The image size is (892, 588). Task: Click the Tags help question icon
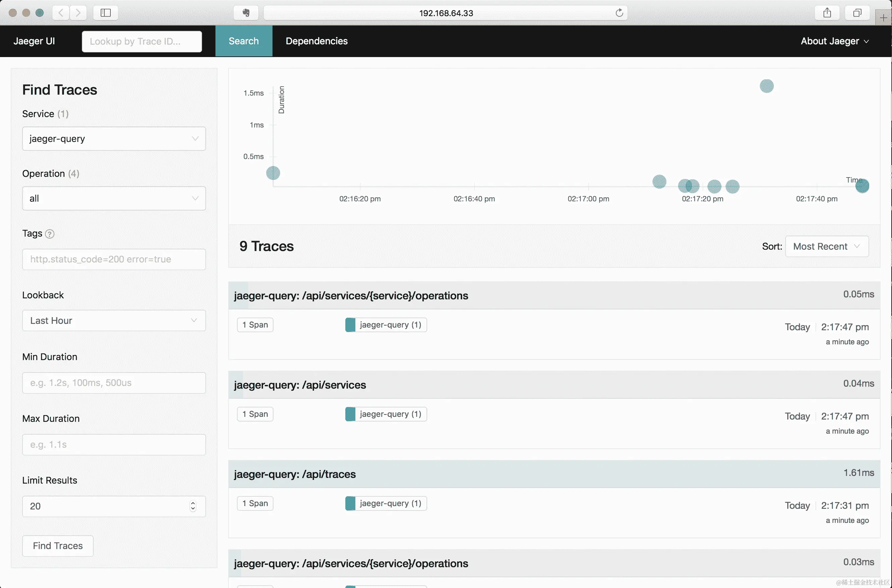point(49,234)
